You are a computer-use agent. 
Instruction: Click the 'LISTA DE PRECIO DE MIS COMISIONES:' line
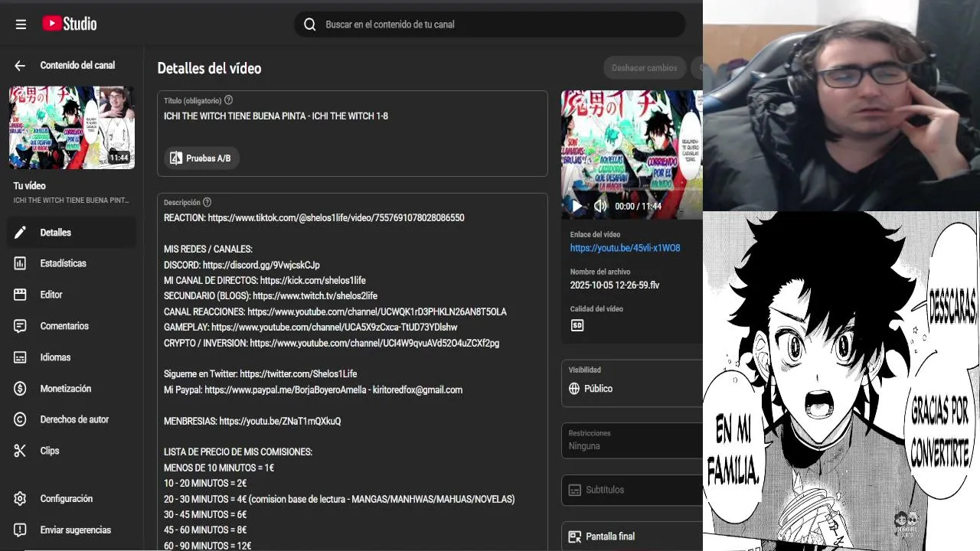238,452
